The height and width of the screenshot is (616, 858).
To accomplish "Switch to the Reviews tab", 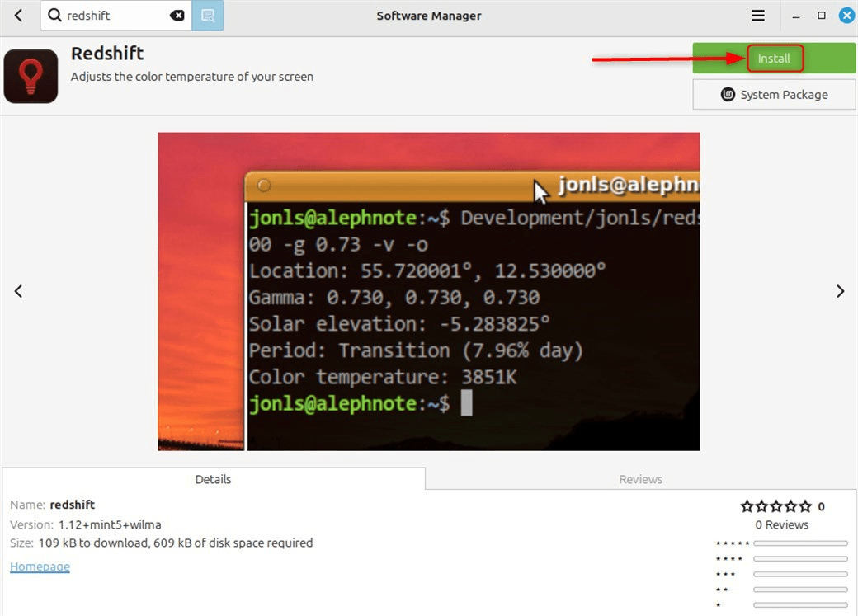I will 640,479.
